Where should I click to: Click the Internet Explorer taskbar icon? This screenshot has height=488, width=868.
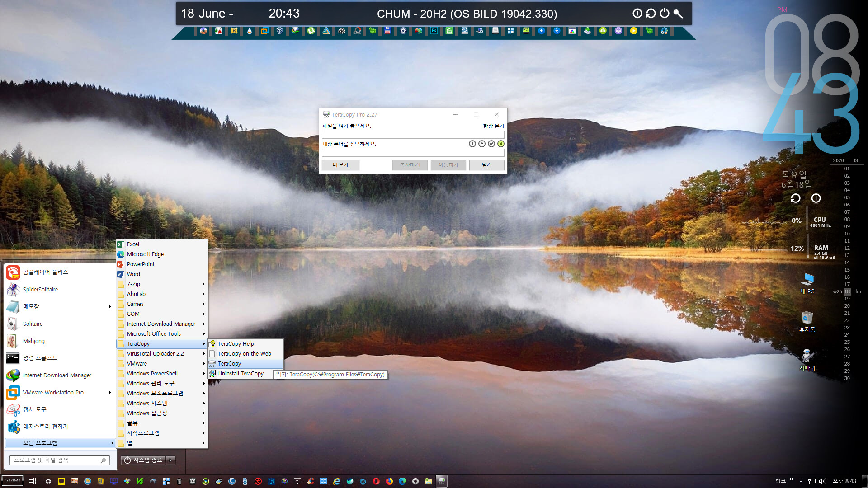pos(337,481)
